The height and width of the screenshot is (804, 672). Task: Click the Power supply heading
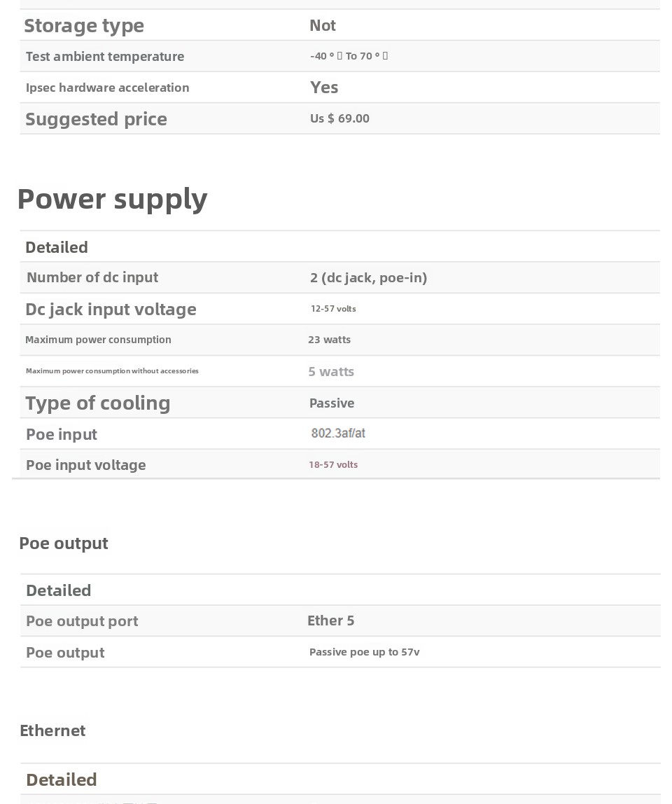click(112, 199)
